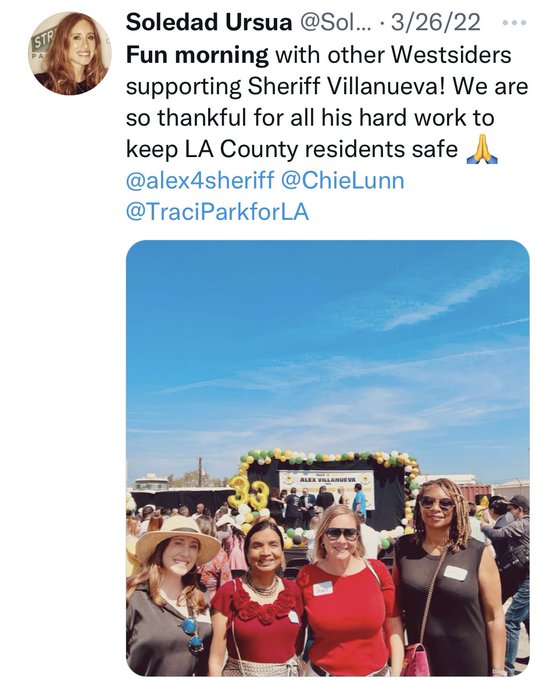558x680 pixels.
Task: Open the @alex4sheriff mention
Action: [x=200, y=181]
